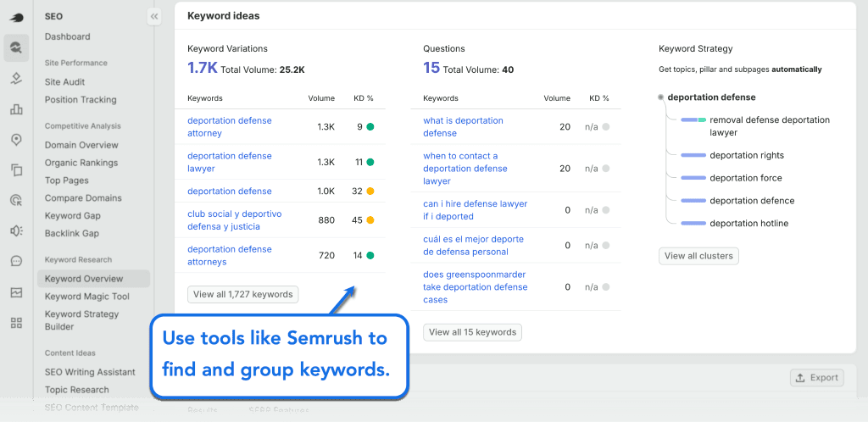The width and height of the screenshot is (868, 422).
Task: Open keyword 'club social y deportivo defensa y justicia'
Action: [x=235, y=220]
